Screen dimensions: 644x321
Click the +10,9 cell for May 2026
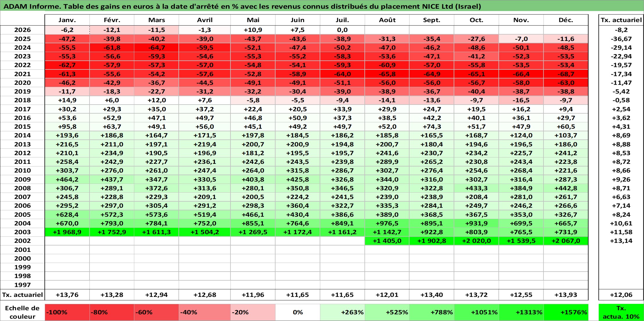[253, 30]
